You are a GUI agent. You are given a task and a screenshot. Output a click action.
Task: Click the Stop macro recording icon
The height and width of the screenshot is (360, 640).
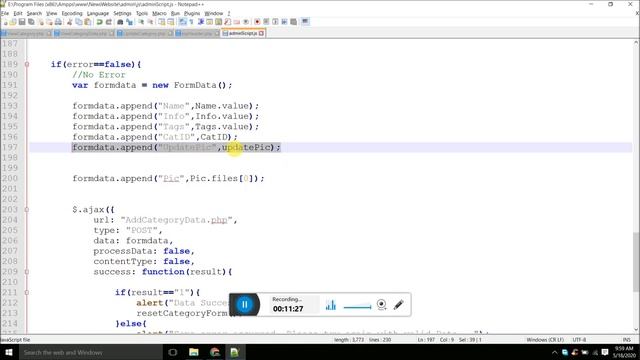coord(266,22)
